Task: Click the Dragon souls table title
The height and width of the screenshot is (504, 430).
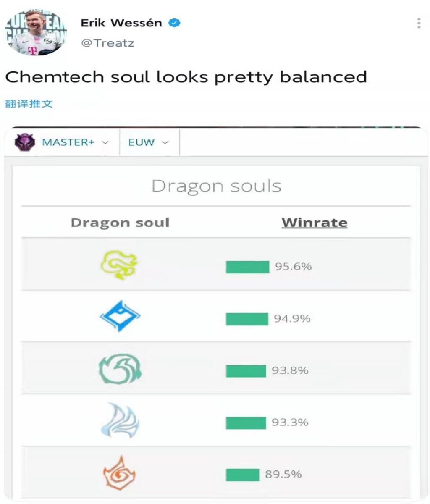Action: tap(216, 186)
